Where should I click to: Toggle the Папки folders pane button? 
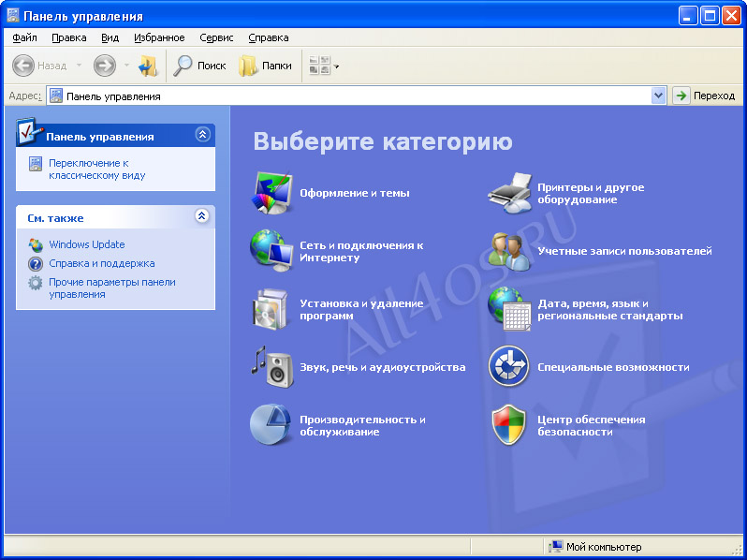click(265, 66)
